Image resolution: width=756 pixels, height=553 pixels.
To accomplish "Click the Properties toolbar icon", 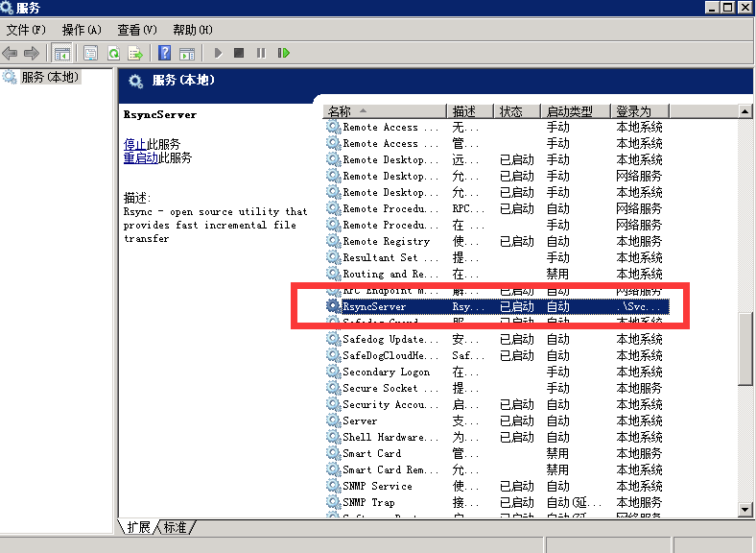I will 91,53.
